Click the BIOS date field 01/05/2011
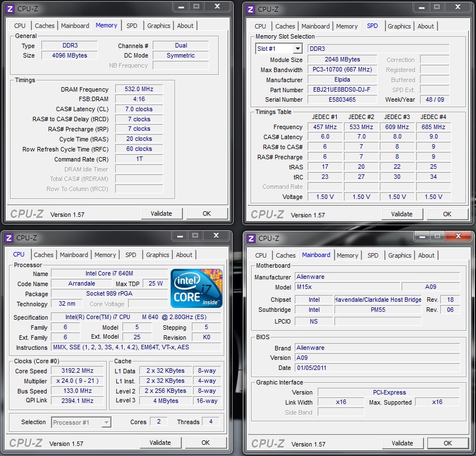This screenshot has width=476, height=456. 378,368
